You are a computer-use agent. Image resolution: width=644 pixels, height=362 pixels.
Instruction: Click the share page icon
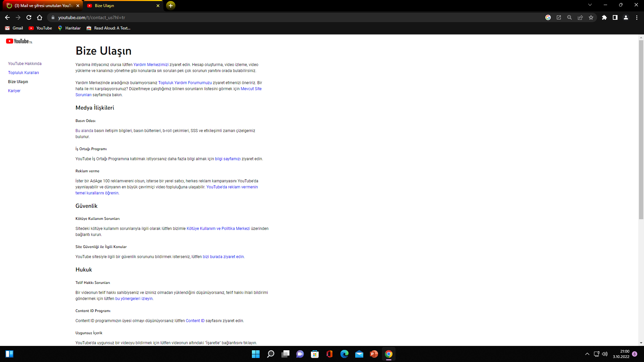(x=580, y=17)
